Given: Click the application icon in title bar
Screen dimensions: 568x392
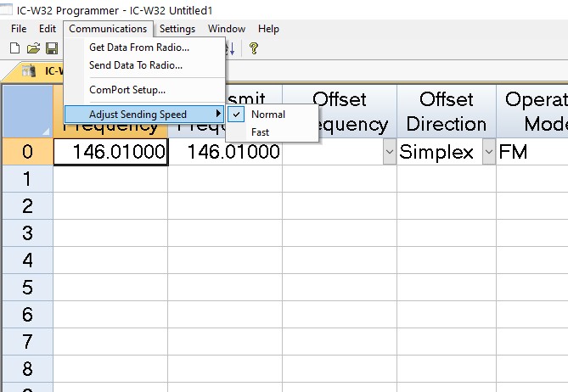Looking at the screenshot, I should pyautogui.click(x=6, y=10).
